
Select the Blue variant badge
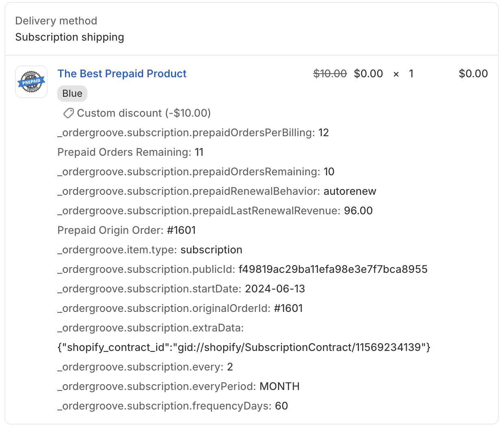tap(72, 94)
